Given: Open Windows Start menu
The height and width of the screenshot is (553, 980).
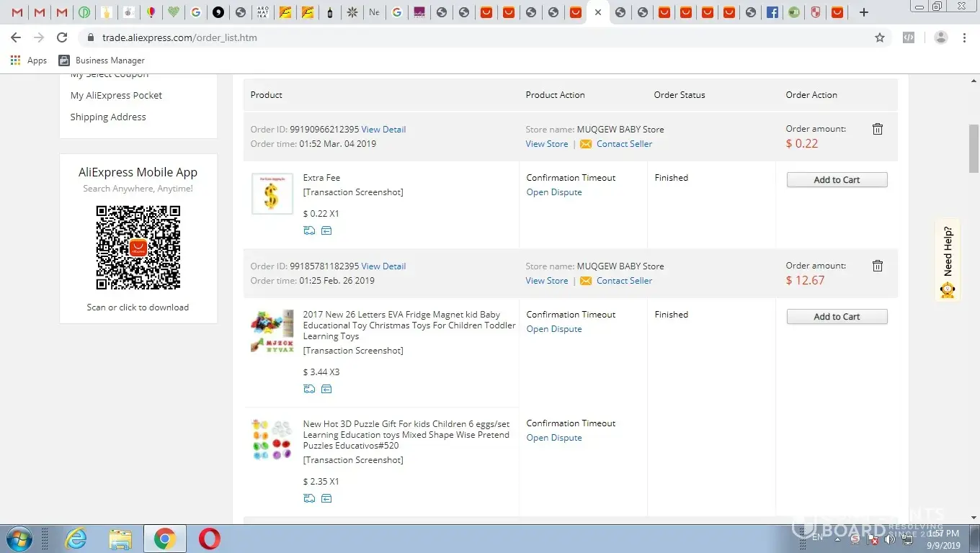Looking at the screenshot, I should [18, 539].
